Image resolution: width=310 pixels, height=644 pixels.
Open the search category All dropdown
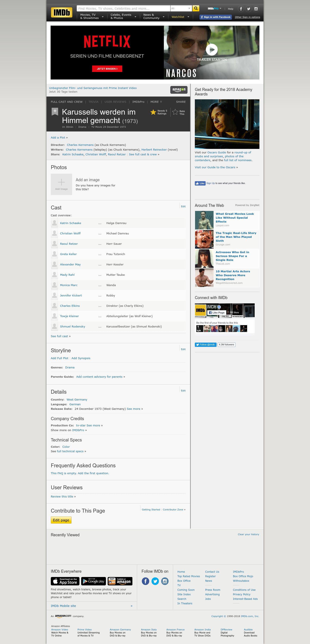pyautogui.click(x=181, y=8)
